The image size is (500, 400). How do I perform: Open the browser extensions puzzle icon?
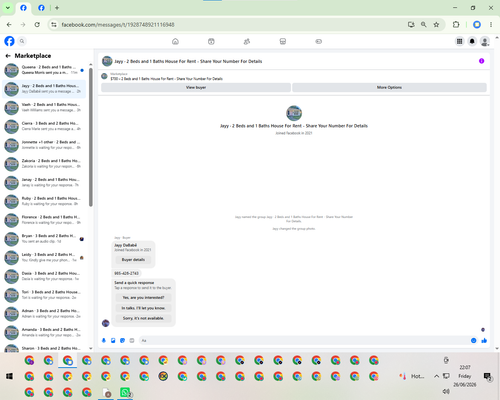tap(456, 24)
